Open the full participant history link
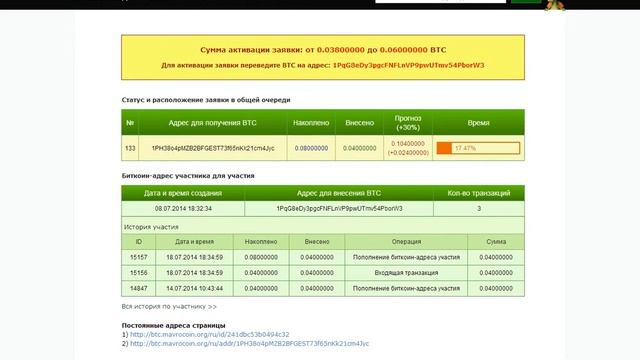 pyautogui.click(x=169, y=307)
